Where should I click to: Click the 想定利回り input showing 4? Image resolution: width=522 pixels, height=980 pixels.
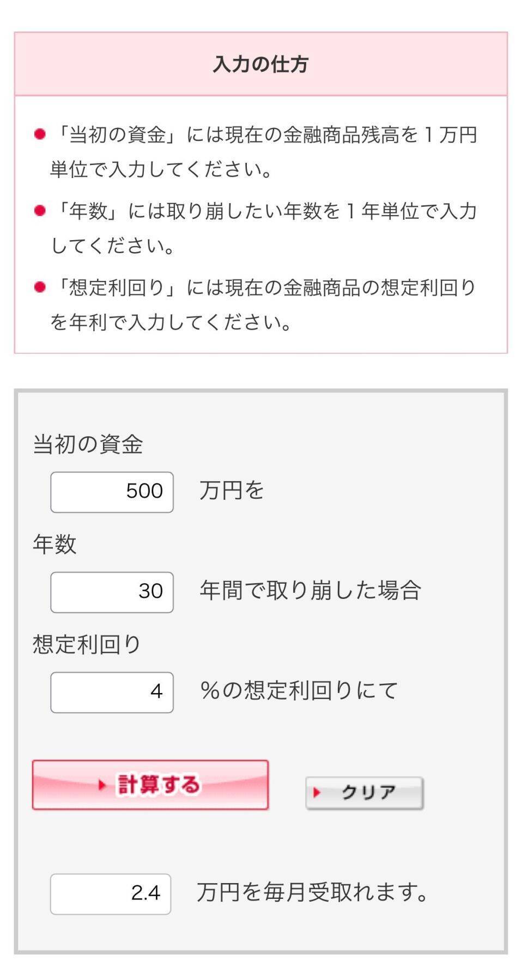pos(112,692)
